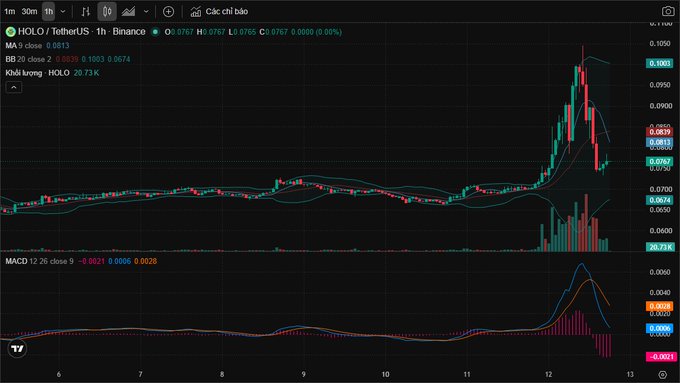Select the 1m timeframe
Viewport: 680px width, 383px height.
[x=10, y=11]
